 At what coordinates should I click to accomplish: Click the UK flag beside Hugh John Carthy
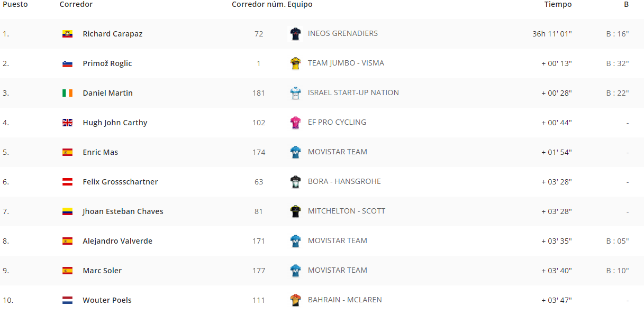67,123
